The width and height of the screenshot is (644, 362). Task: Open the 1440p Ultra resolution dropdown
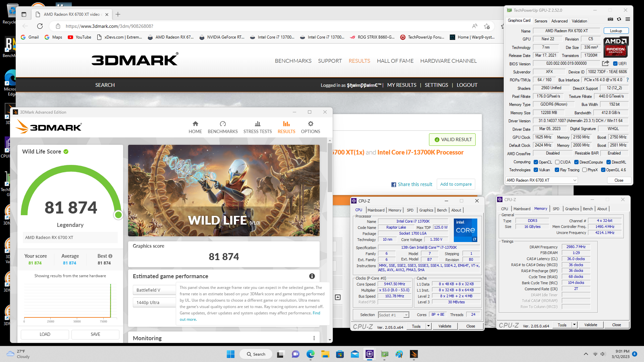tap(155, 302)
